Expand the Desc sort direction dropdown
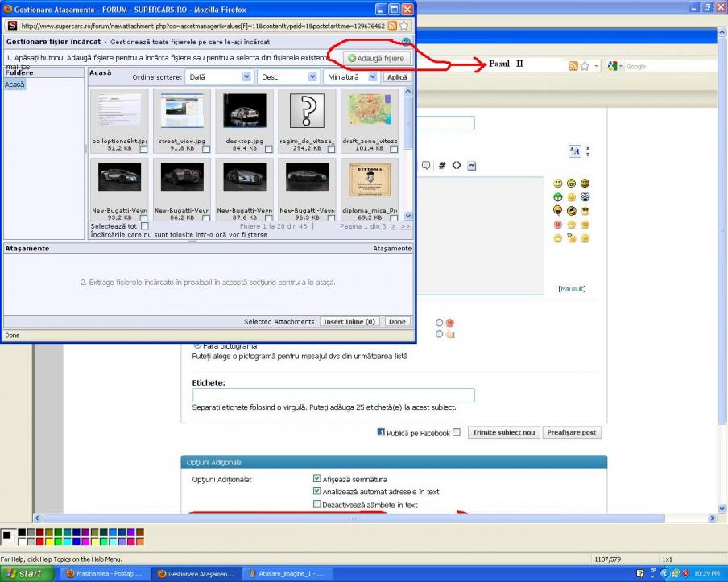The height and width of the screenshot is (582, 728). [288, 77]
